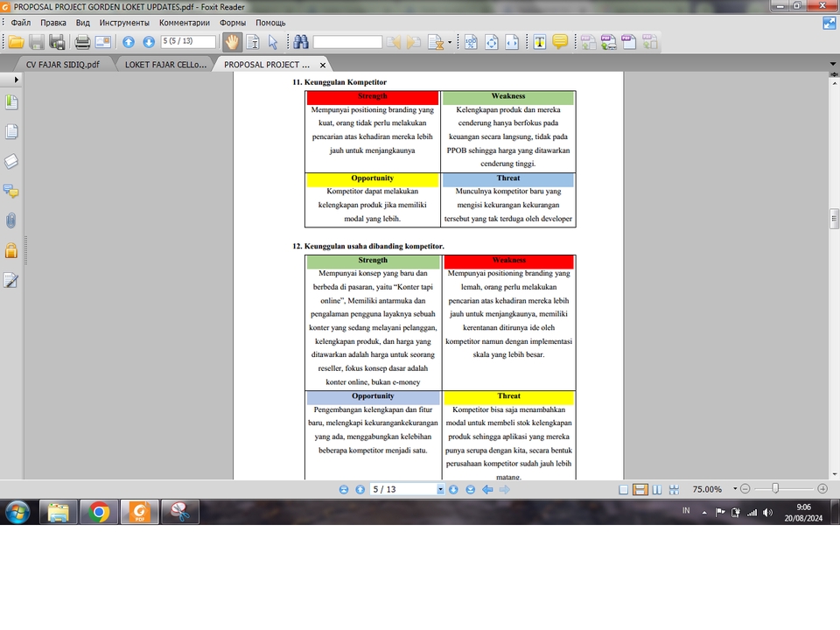Open the zoom percentage dropdown arrow
Viewport: 840px width, 630px height.
coord(735,488)
